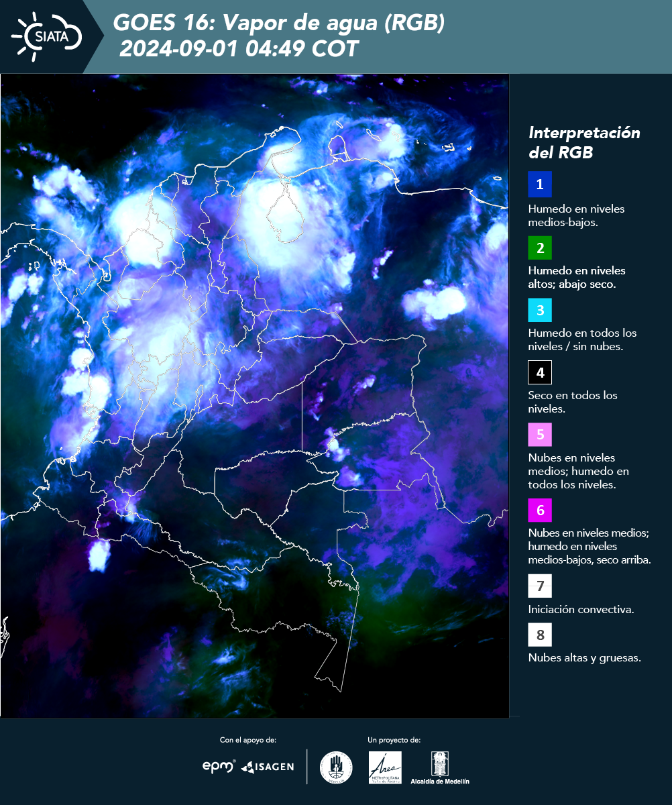Select the magenta legend swatch numbered 6

[540, 511]
